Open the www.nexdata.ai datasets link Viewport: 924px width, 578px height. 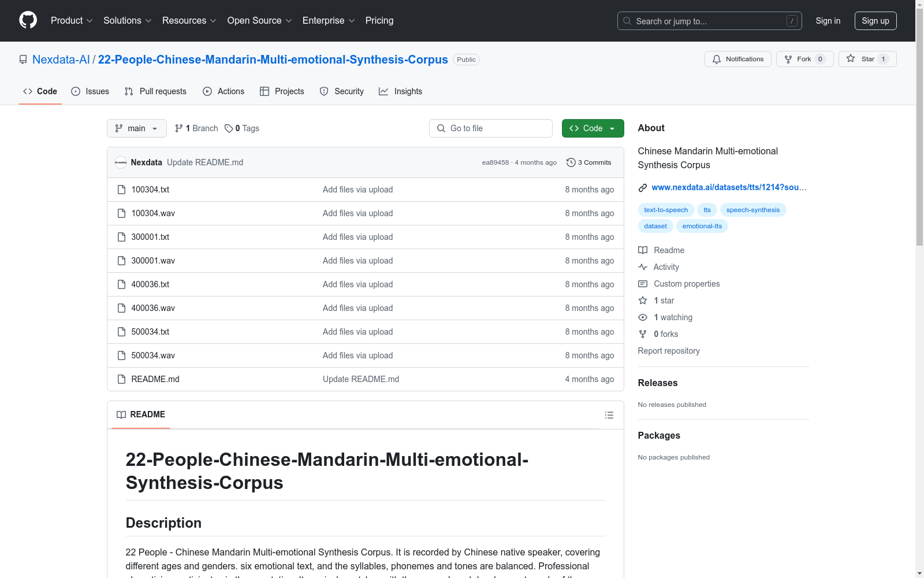point(729,187)
